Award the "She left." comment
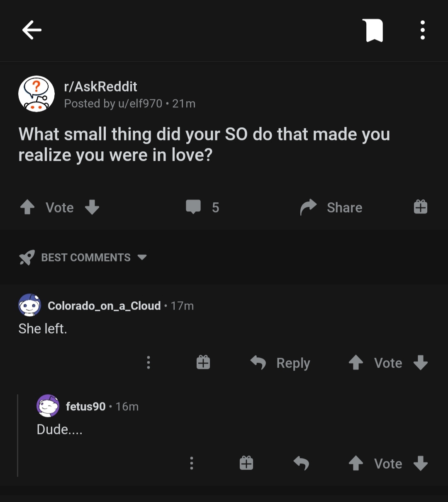This screenshot has width=448, height=502. (x=203, y=362)
